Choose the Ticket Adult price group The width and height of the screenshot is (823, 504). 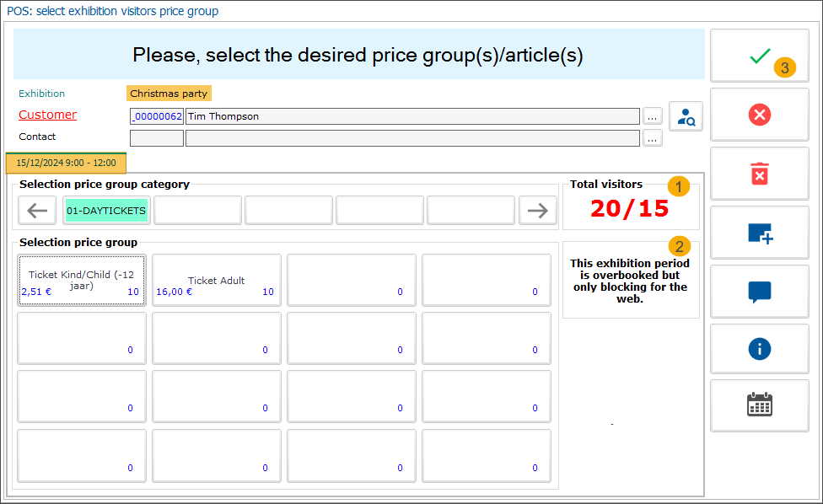tap(216, 280)
